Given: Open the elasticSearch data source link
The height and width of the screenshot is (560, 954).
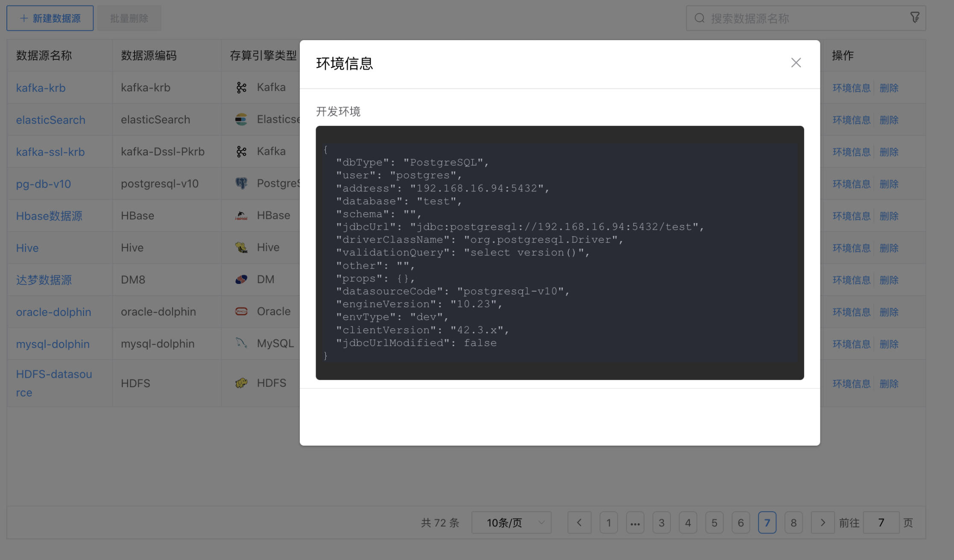Looking at the screenshot, I should (50, 120).
